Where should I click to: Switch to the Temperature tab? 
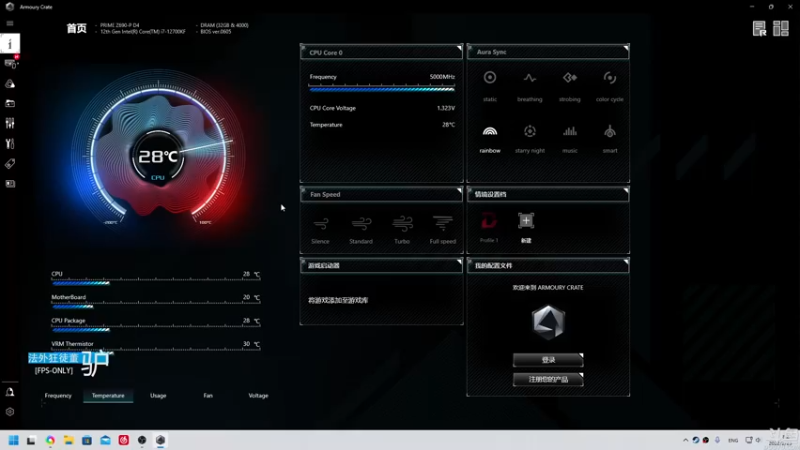point(108,395)
